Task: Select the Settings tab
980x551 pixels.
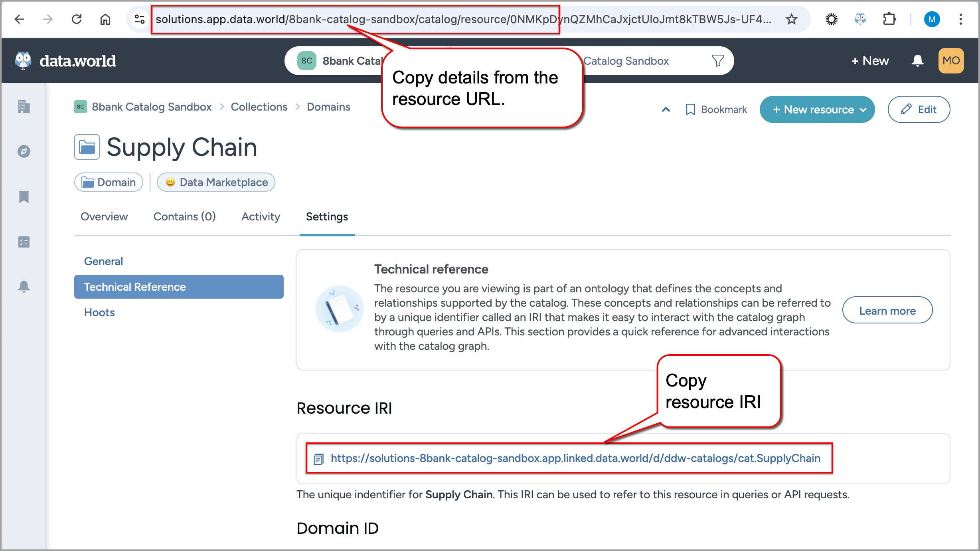Action: 327,216
